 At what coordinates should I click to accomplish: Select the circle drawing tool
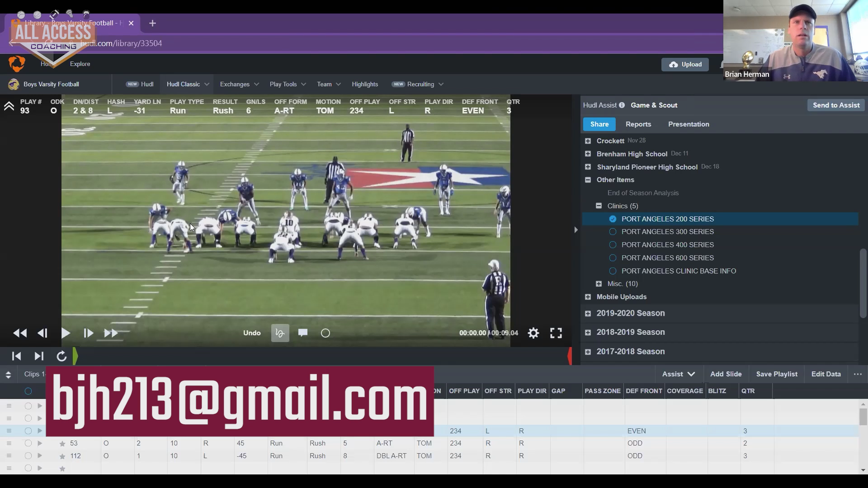325,333
